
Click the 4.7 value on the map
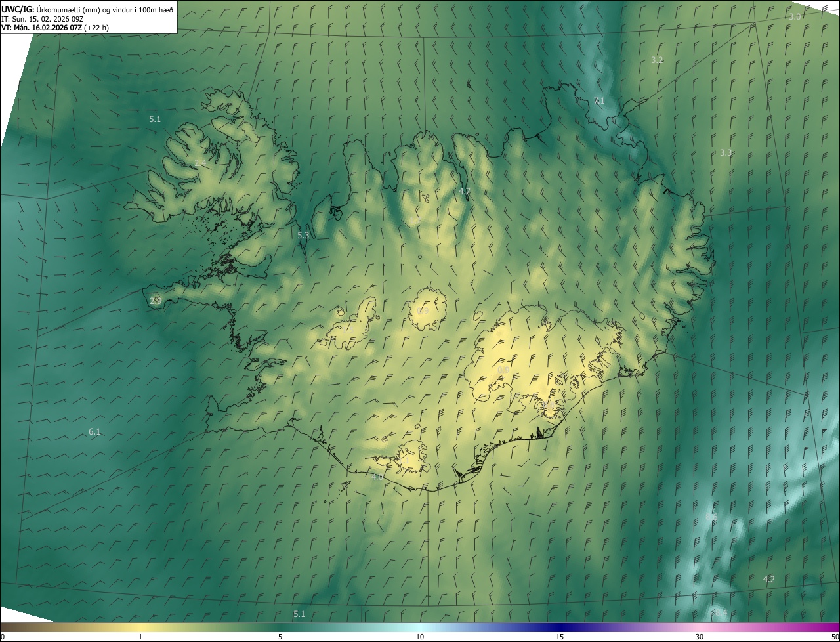coord(465,191)
